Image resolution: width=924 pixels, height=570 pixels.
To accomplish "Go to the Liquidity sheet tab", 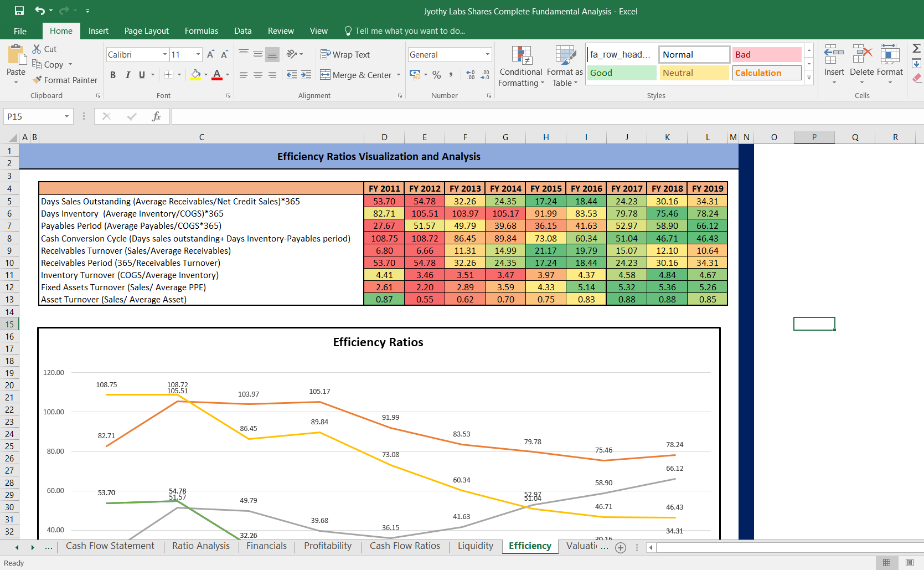I will click(x=476, y=546).
